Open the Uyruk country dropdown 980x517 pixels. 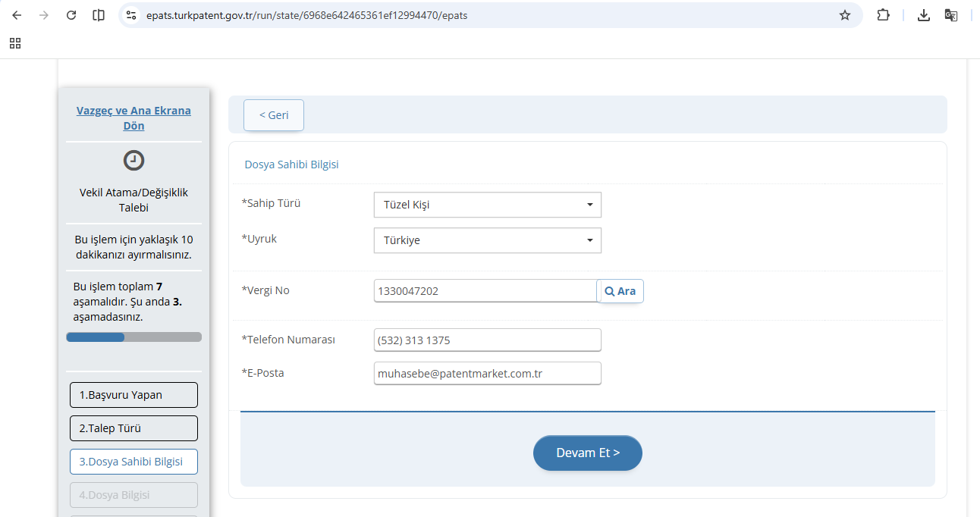coord(487,240)
